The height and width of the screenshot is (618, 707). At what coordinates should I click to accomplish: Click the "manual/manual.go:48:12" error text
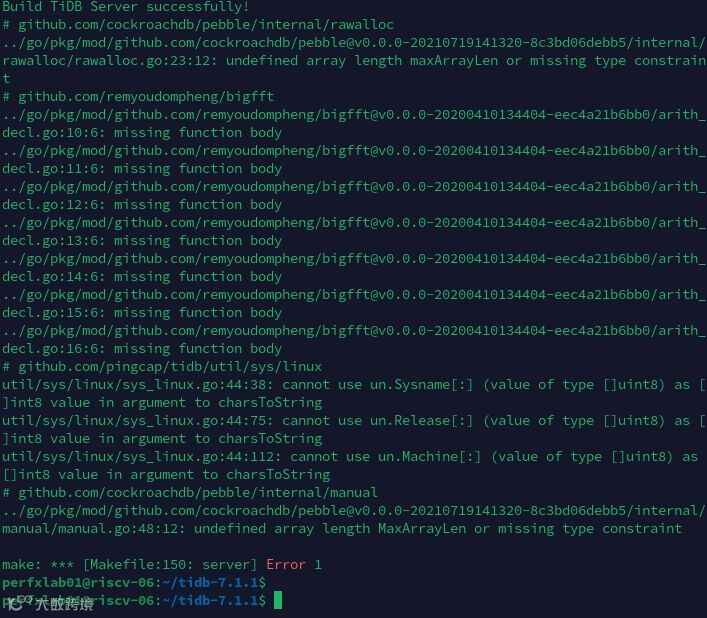click(x=342, y=528)
